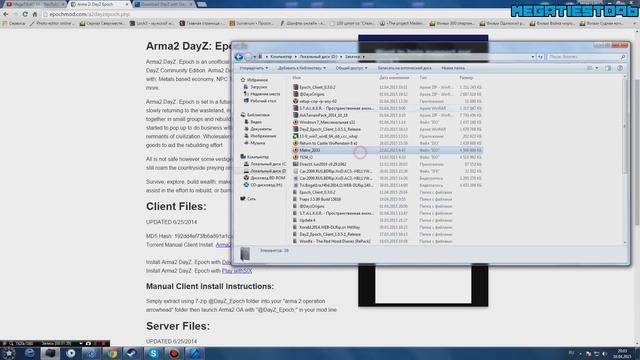Open Internet Explorer from the taskbar

[29, 353]
